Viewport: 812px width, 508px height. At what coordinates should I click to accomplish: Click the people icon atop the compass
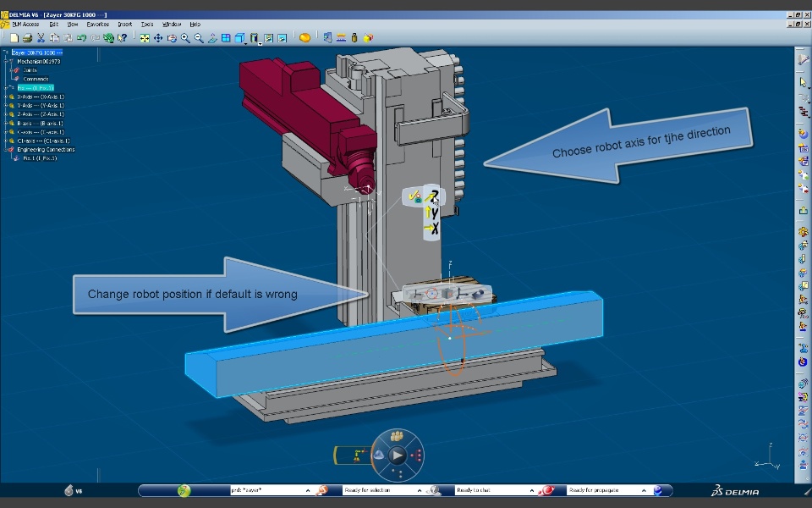tap(398, 436)
